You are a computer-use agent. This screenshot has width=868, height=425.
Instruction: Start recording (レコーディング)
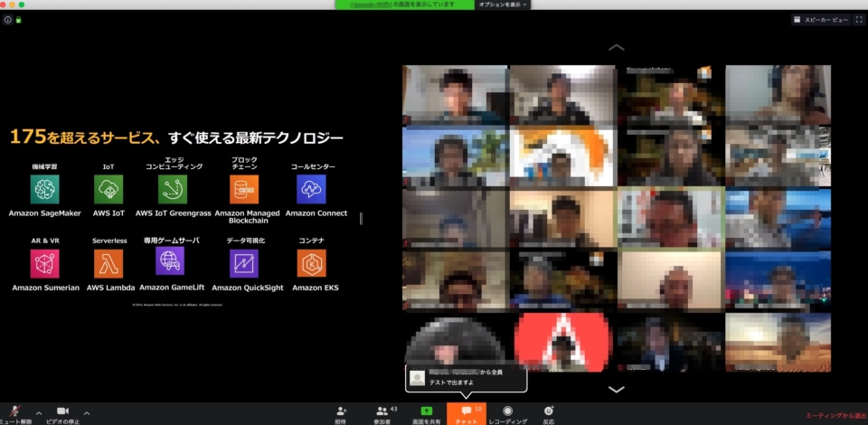point(507,414)
